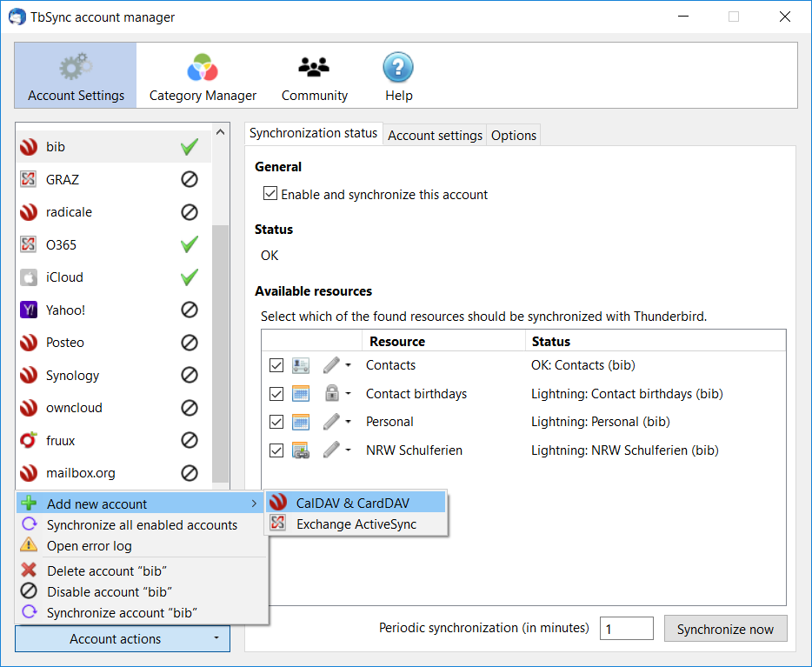The width and height of the screenshot is (812, 667).
Task: Select Open error log menu entry
Action: point(141,545)
